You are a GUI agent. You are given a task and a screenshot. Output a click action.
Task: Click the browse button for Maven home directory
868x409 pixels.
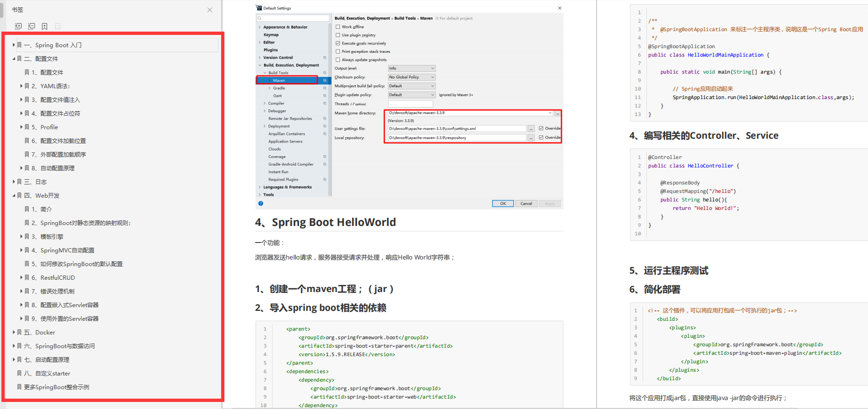557,113
